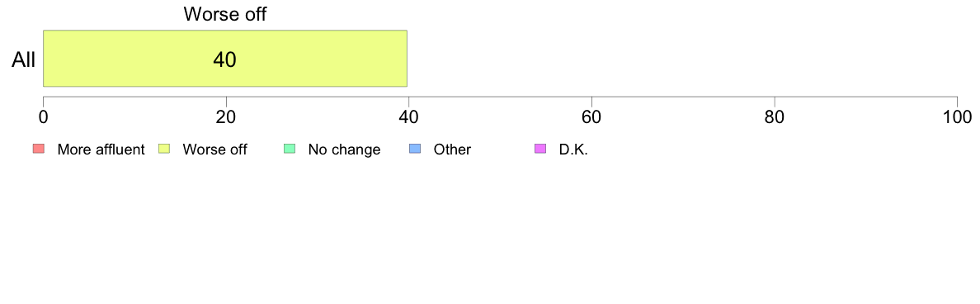Select the 80 axis tick label

click(x=775, y=117)
